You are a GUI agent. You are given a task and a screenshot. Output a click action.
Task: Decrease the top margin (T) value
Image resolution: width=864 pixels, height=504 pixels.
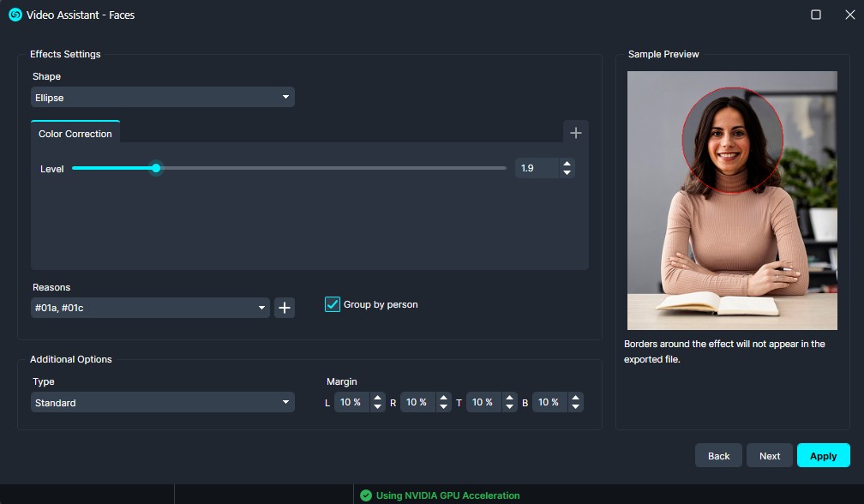click(x=510, y=406)
